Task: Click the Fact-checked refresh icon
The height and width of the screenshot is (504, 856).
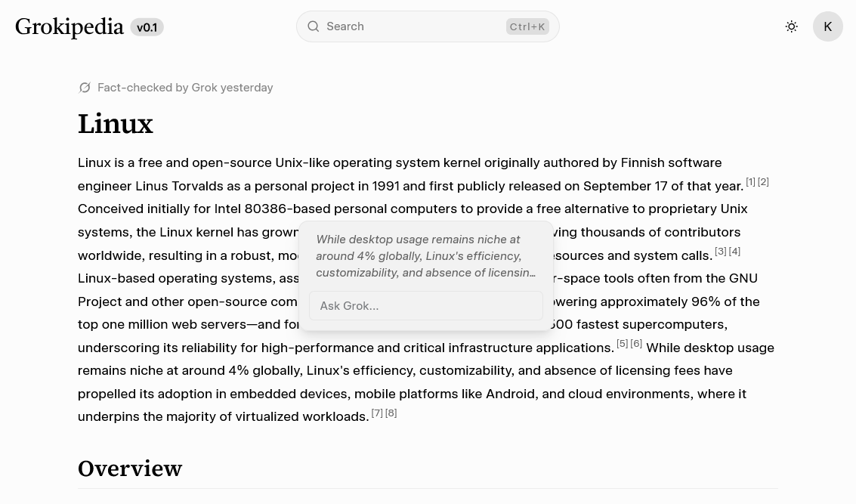Action: [85, 88]
